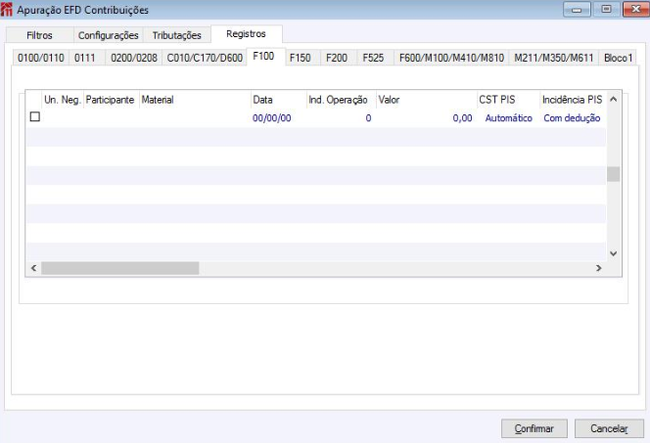This screenshot has width=650, height=443.
Task: Click the vertical scrollbar thumb
Action: tap(614, 174)
